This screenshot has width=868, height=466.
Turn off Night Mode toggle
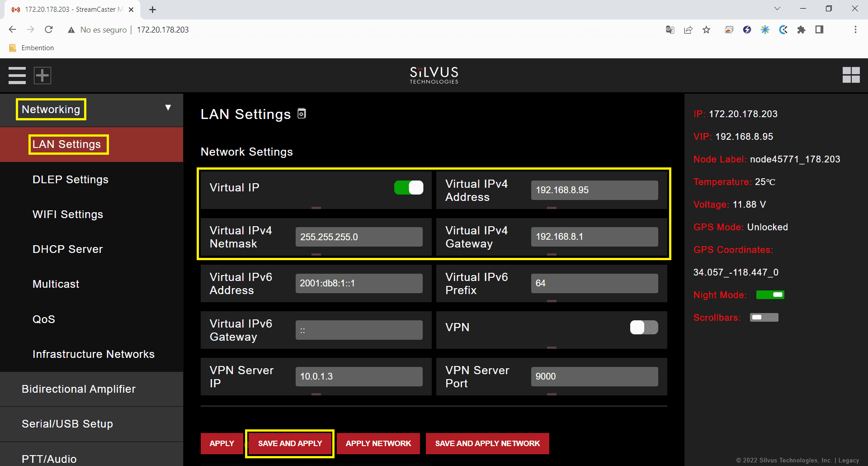(x=770, y=295)
